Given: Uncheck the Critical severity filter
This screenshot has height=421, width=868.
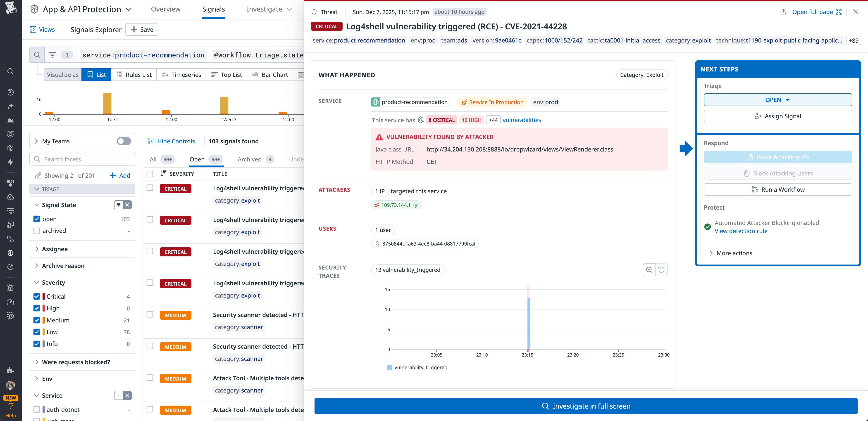Looking at the screenshot, I should (x=36, y=296).
